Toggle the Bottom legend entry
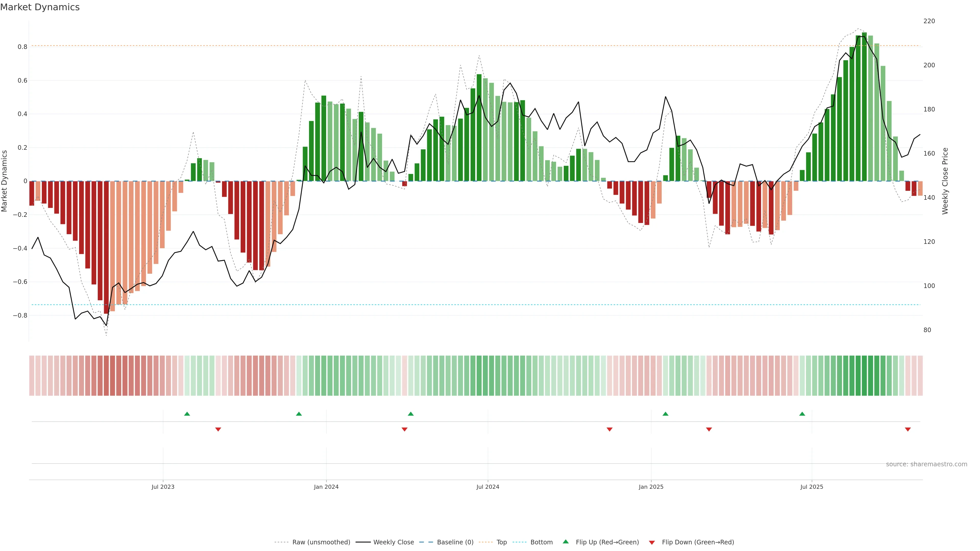 pos(541,542)
